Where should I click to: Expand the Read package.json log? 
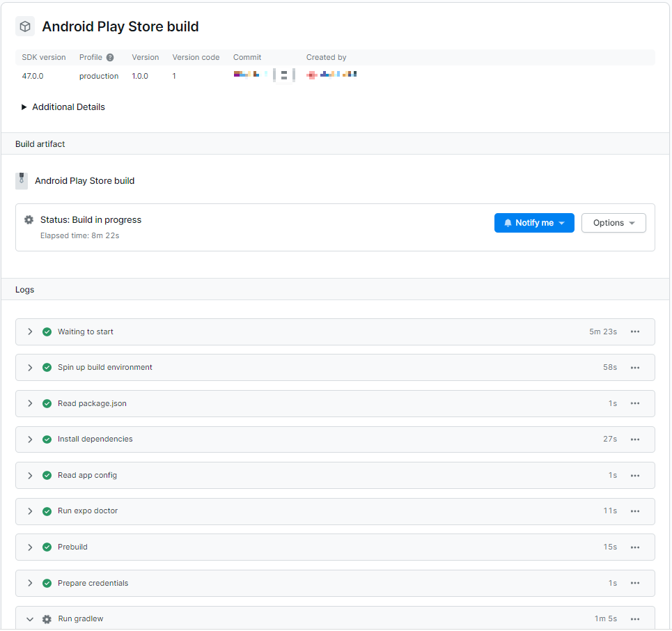(x=30, y=403)
